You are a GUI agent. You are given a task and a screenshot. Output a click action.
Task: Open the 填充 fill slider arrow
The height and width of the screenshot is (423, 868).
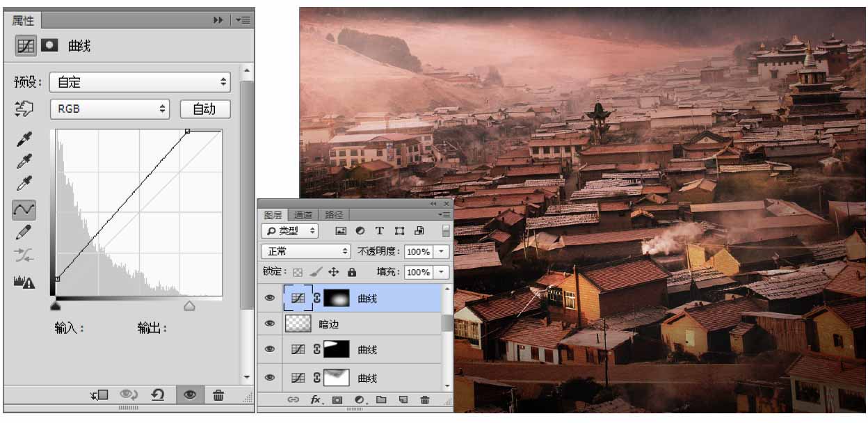pyautogui.click(x=442, y=272)
